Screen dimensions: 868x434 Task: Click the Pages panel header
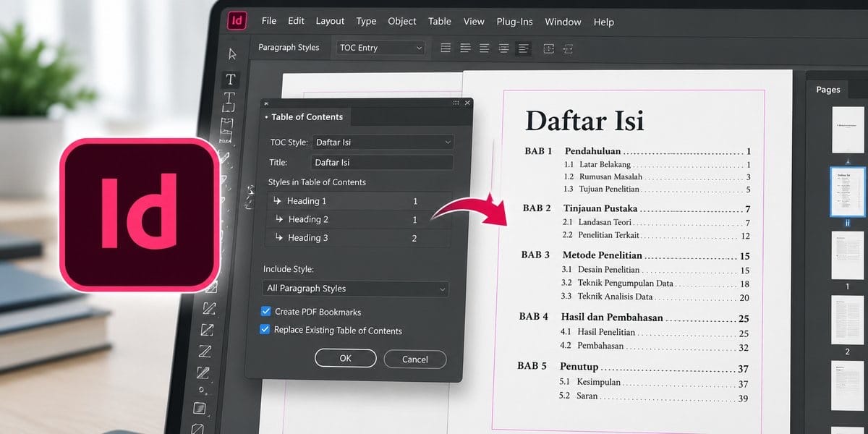(829, 90)
